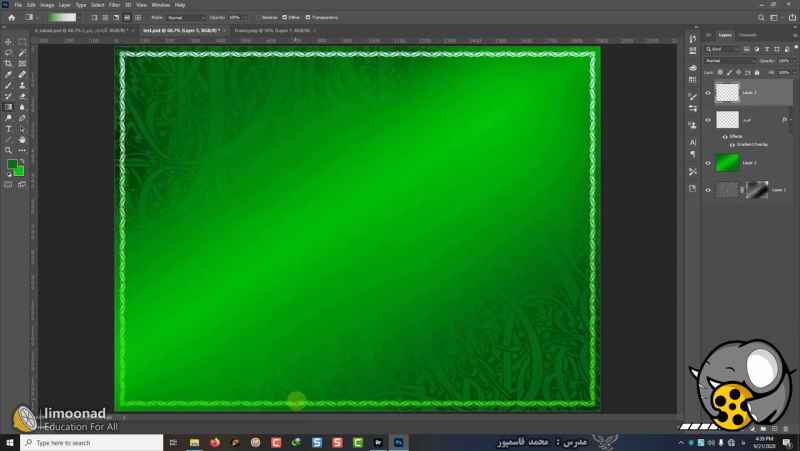Click the Home icon in options bar
The width and height of the screenshot is (800, 451).
(11, 17)
